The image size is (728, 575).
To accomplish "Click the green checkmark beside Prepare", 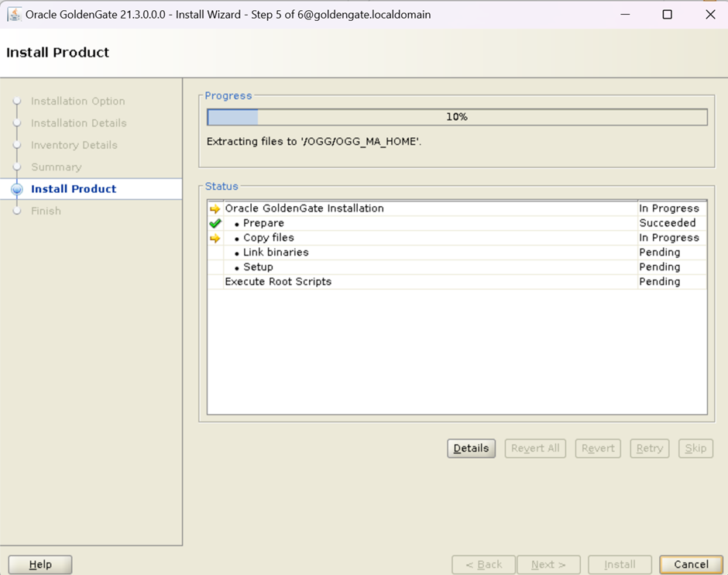I will (x=215, y=223).
